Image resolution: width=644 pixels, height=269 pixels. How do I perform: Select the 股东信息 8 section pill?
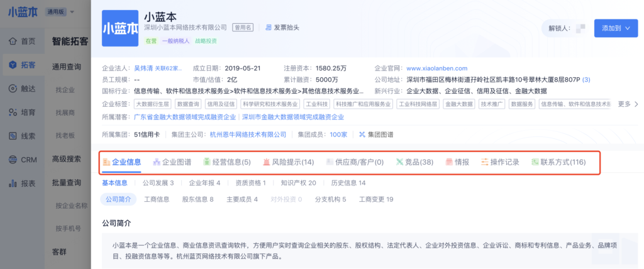coord(197,199)
